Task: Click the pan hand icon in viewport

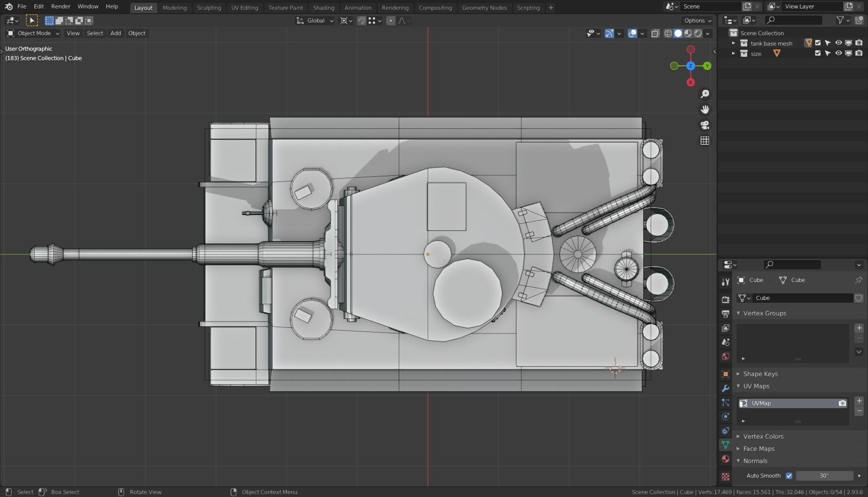Action: coord(704,110)
